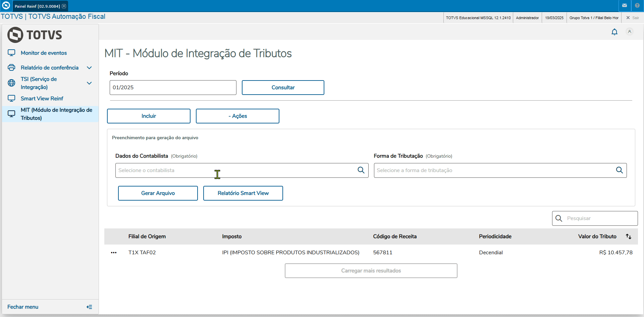Focus the Selecione o contabilista field
This screenshot has height=317, width=644.
pyautogui.click(x=242, y=170)
